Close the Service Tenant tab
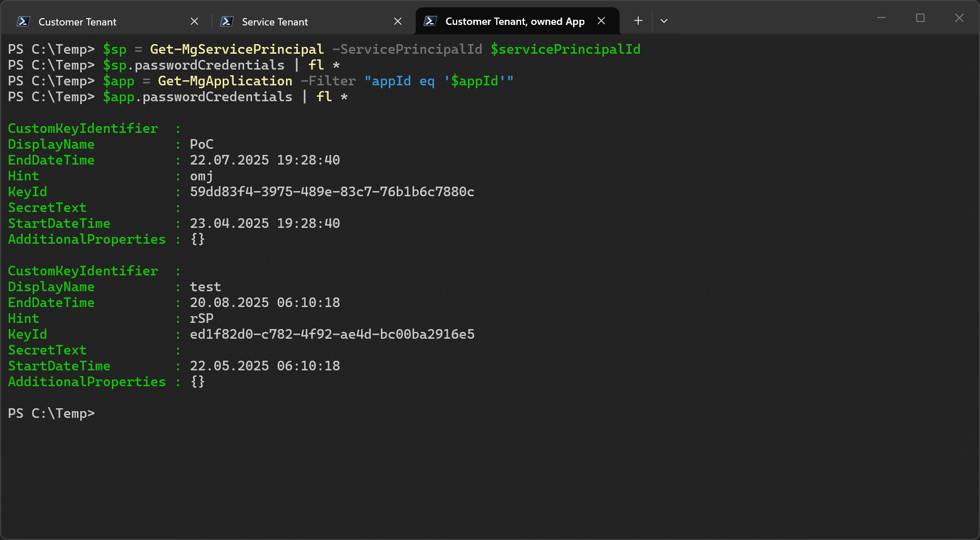Viewport: 980px width, 540px height. coord(398,21)
